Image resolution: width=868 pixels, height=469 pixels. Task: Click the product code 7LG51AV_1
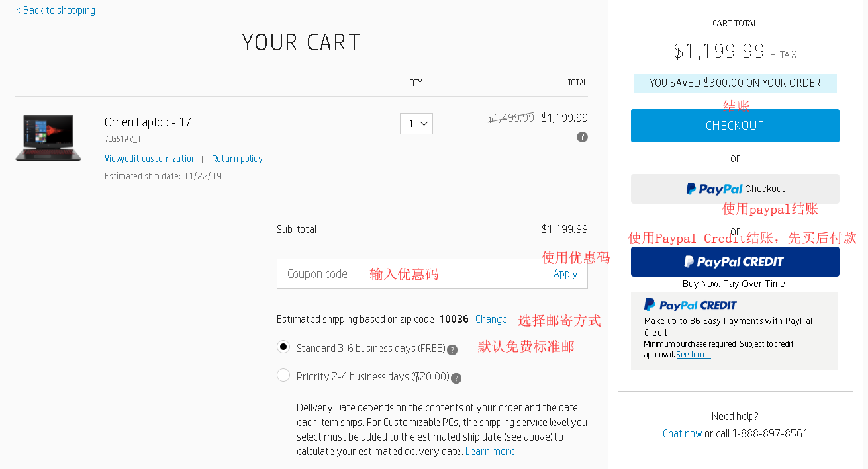coord(122,139)
